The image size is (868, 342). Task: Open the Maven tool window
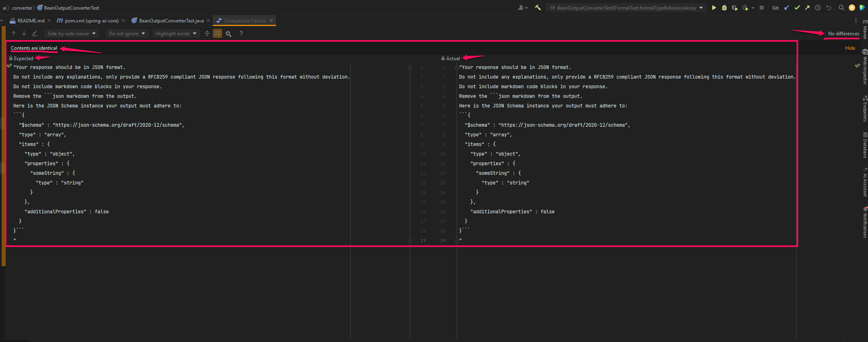pyautogui.click(x=865, y=29)
